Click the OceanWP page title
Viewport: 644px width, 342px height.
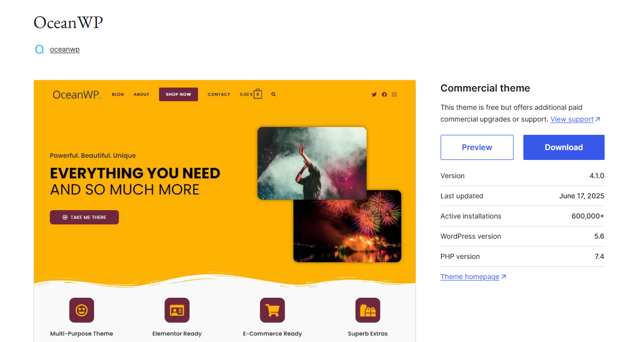click(x=68, y=22)
